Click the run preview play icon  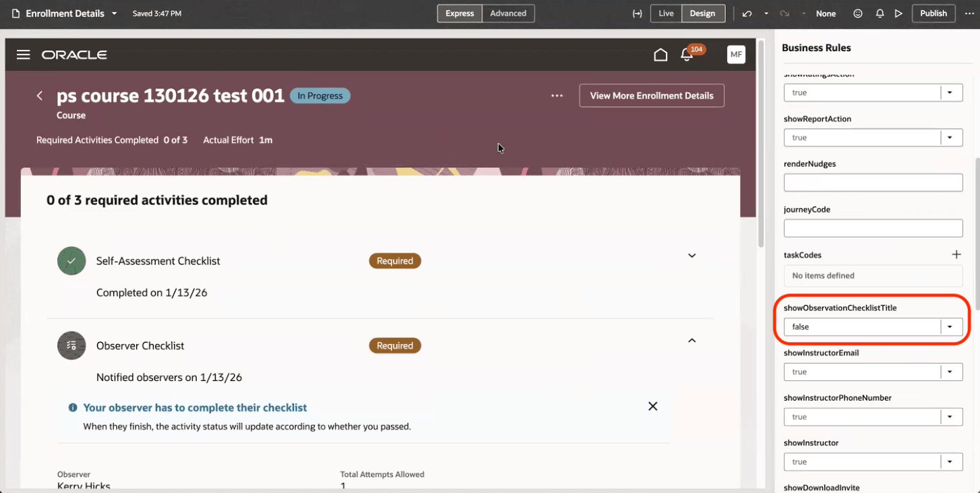(x=898, y=13)
